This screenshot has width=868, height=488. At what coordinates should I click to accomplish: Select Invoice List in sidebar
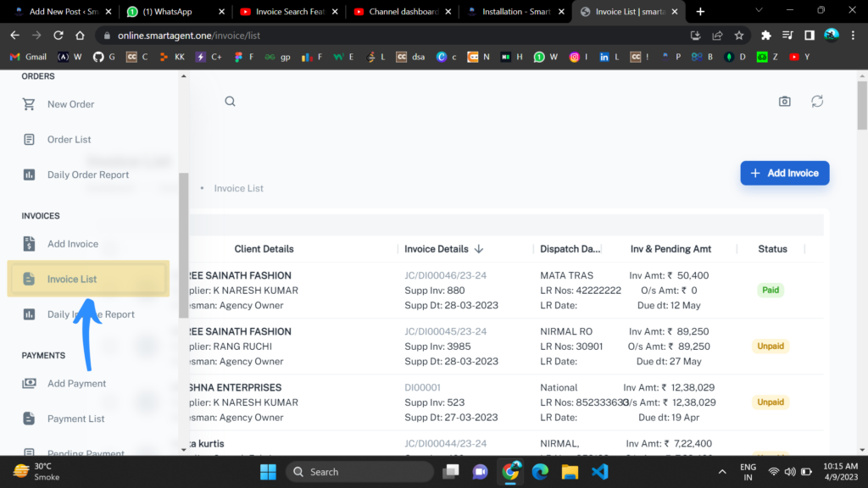72,279
